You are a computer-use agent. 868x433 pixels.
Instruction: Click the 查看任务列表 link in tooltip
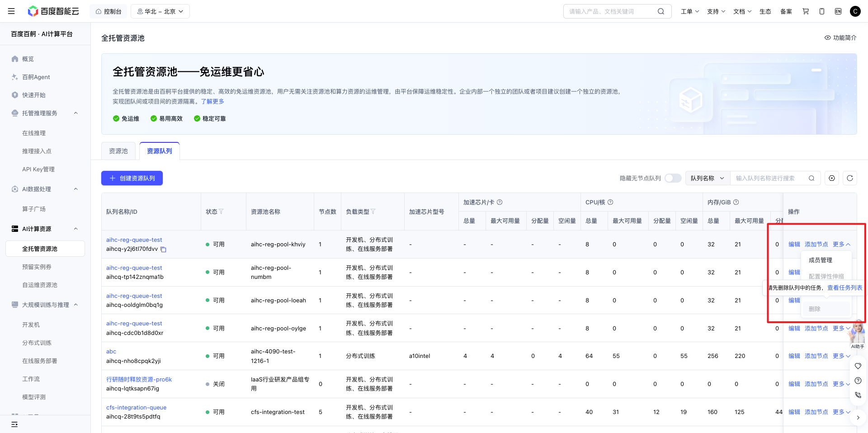(844, 287)
